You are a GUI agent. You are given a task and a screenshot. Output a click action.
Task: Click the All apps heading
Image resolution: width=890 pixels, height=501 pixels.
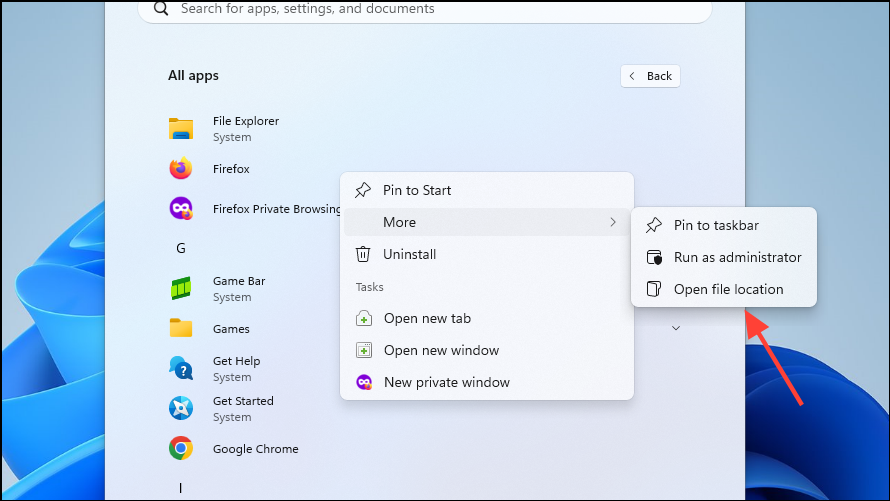193,75
